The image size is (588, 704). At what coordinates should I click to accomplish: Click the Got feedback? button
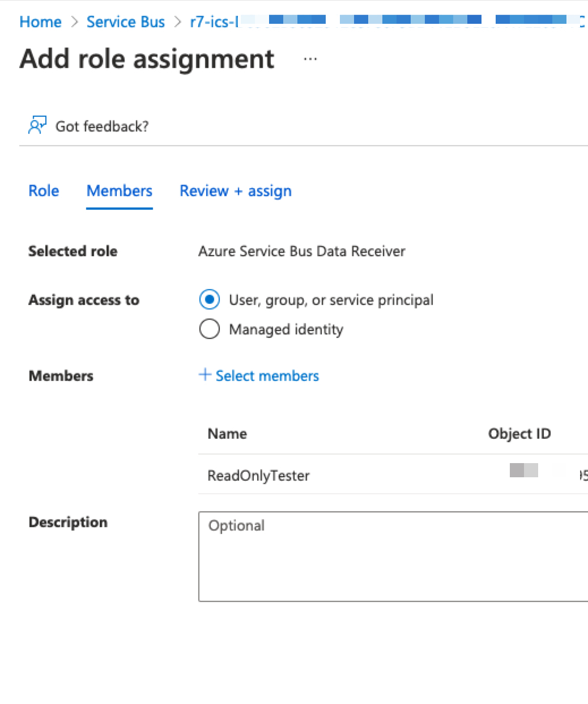pos(102,126)
